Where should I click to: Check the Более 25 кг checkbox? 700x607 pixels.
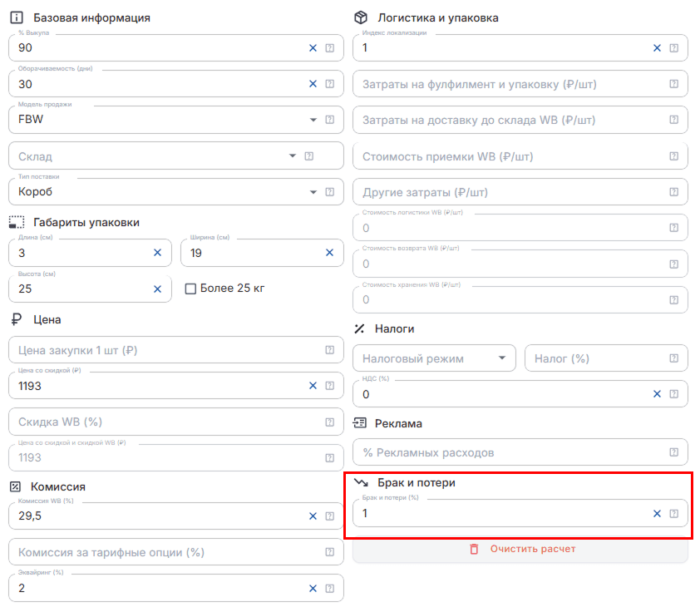click(190, 289)
